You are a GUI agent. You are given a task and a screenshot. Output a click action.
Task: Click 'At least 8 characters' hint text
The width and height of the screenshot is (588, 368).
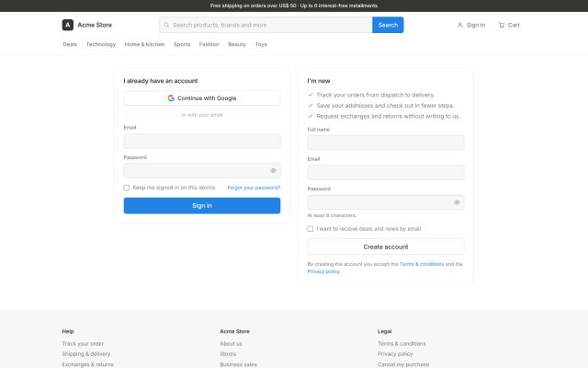[x=332, y=215]
